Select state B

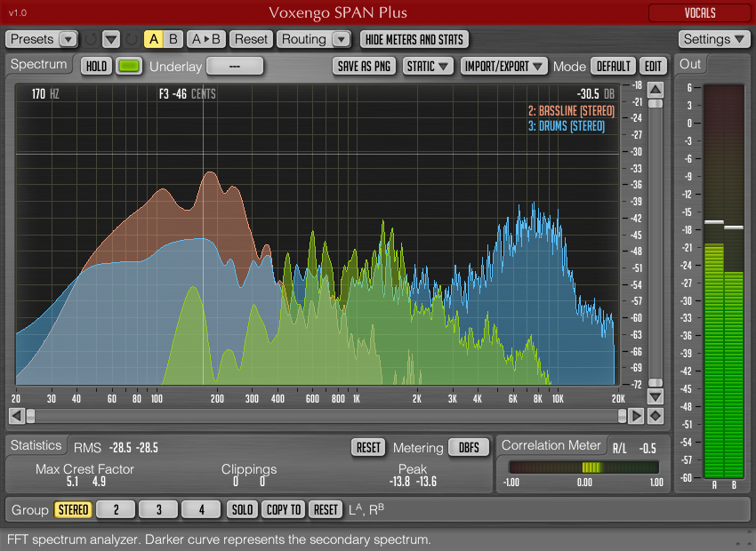173,39
